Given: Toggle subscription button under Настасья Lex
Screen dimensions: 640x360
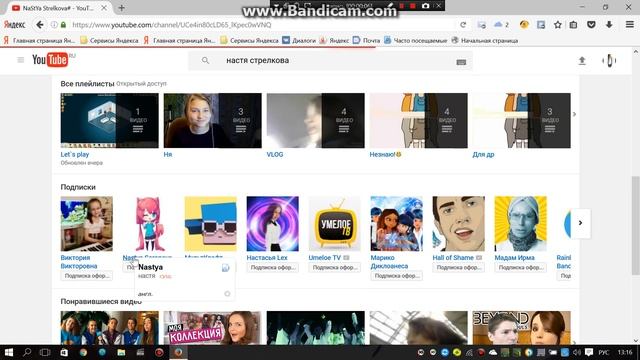Looking at the screenshot, I should [273, 267].
